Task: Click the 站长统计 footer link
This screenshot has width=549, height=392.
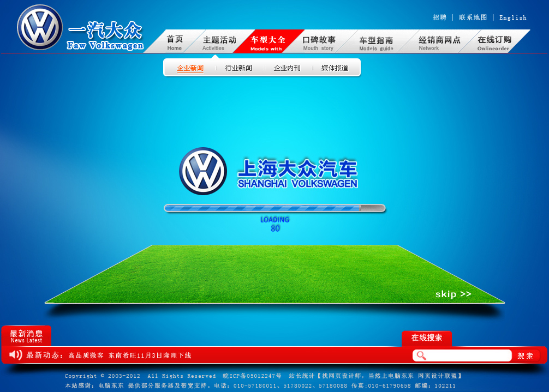Action: [x=301, y=376]
